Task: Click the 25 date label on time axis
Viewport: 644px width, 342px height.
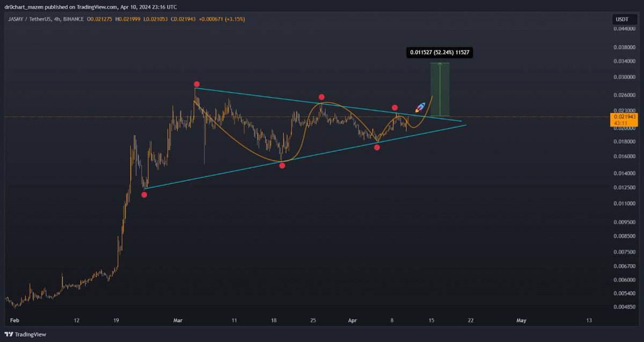Action: pos(313,320)
